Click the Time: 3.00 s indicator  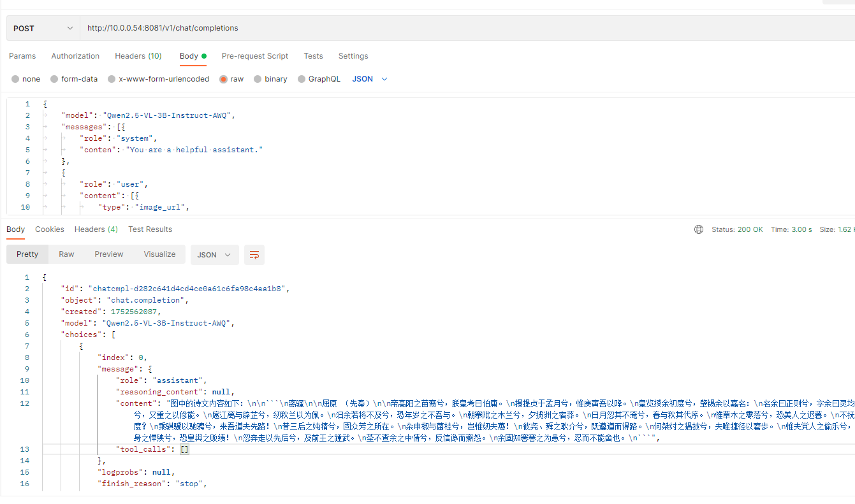(791, 229)
